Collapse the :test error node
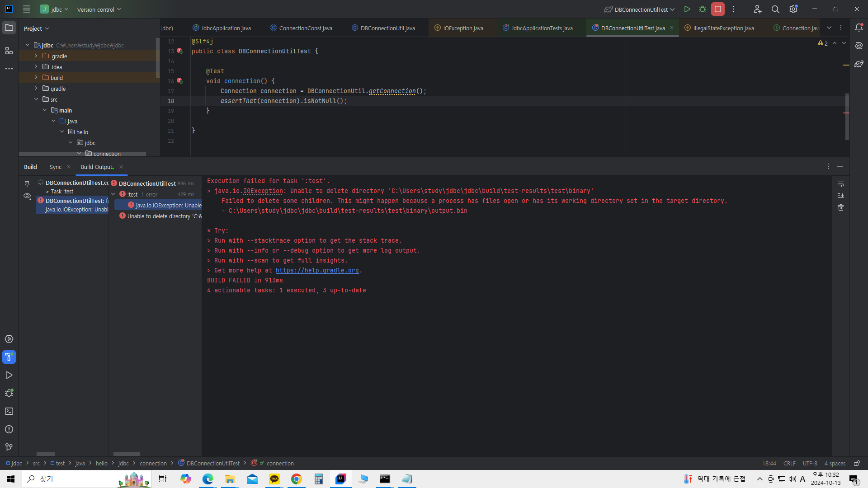This screenshot has height=488, width=868. click(x=113, y=194)
